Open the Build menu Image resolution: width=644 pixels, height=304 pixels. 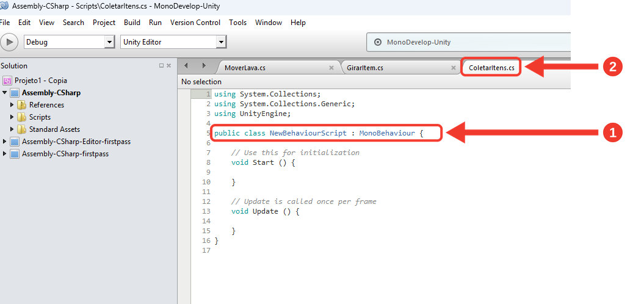pos(132,23)
